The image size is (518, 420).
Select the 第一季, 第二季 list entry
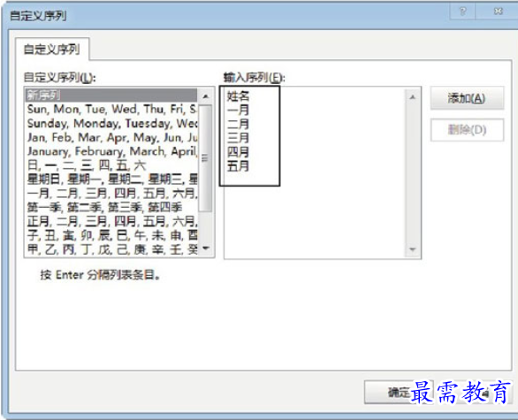(111, 208)
